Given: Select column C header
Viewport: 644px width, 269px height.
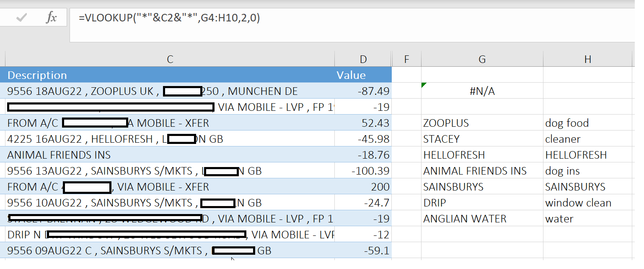Looking at the screenshot, I should coord(170,59).
